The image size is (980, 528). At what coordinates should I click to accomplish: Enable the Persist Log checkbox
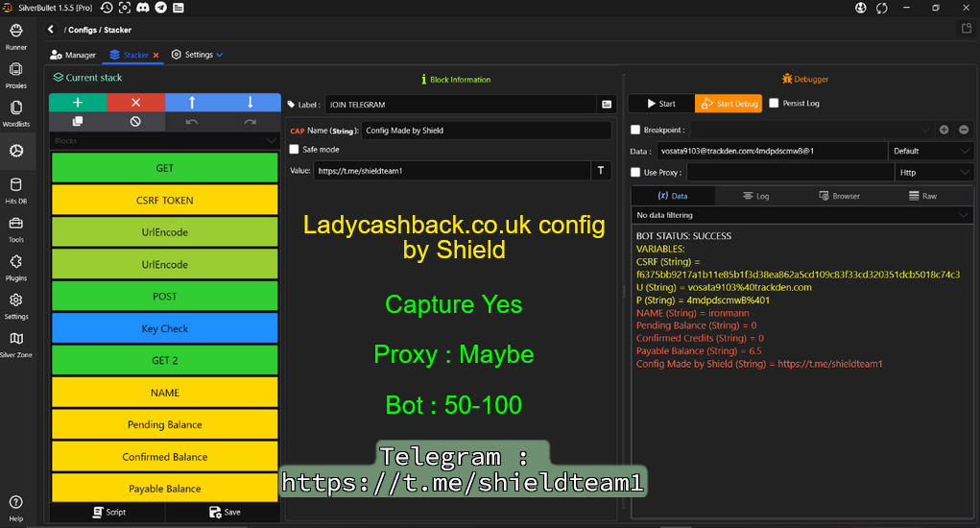(x=774, y=103)
